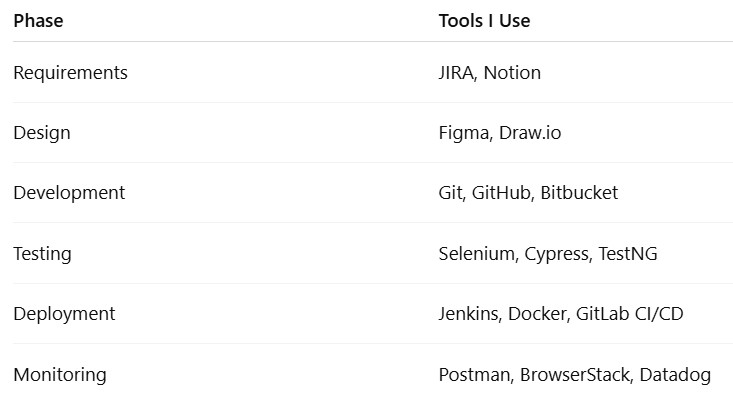733x401 pixels.
Task: Select the Requirements phase cell
Action: click(x=71, y=73)
